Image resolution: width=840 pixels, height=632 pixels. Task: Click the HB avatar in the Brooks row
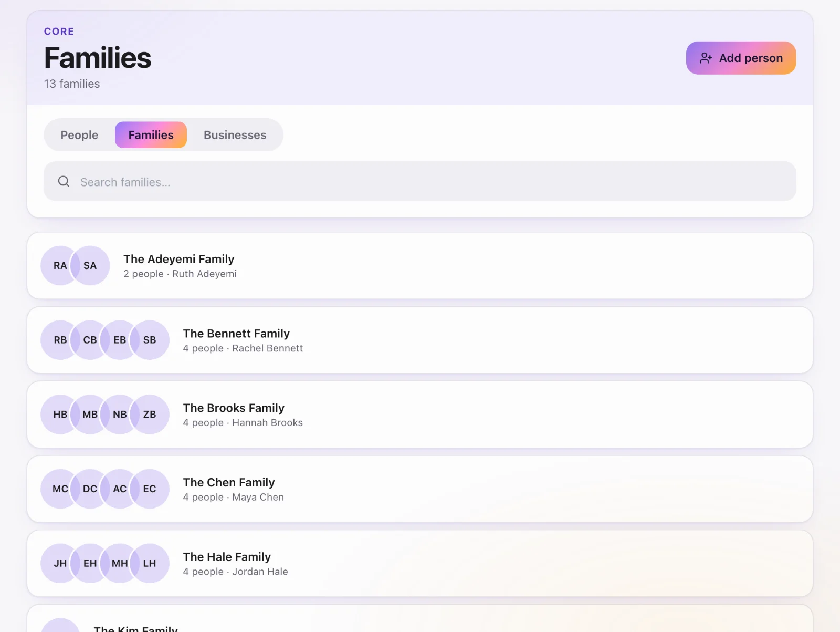tap(60, 415)
